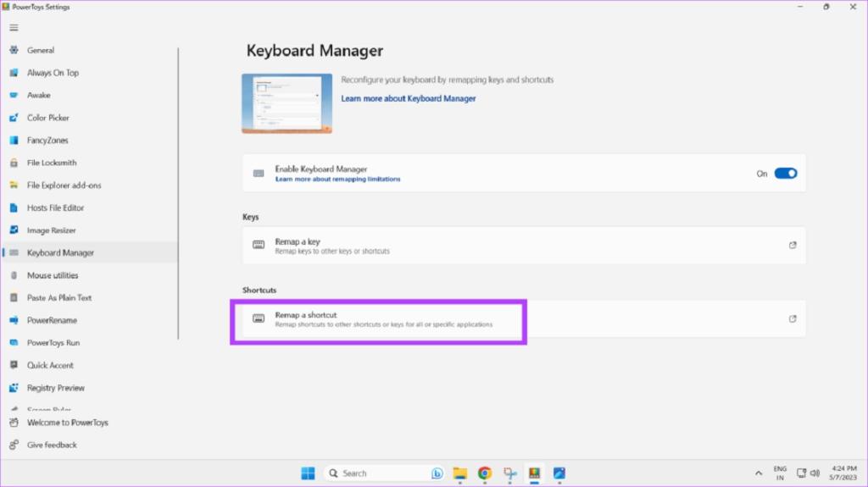Image resolution: width=868 pixels, height=487 pixels.
Task: Select the Awake menu entry
Action: pyautogui.click(x=90, y=95)
